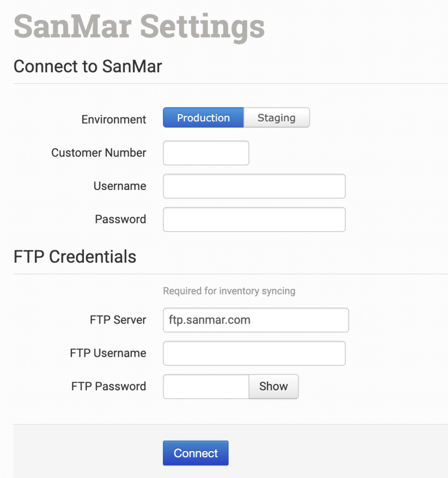Viewport: 448px width, 478px height.
Task: Click inside the FTP Password box
Action: pos(206,387)
